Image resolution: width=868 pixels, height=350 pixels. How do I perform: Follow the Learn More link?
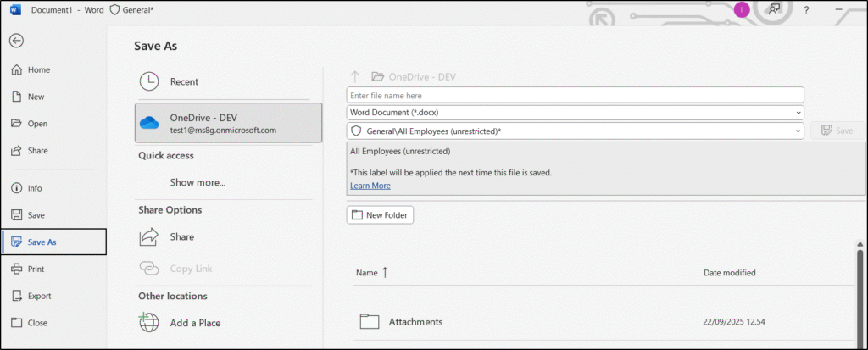click(370, 186)
